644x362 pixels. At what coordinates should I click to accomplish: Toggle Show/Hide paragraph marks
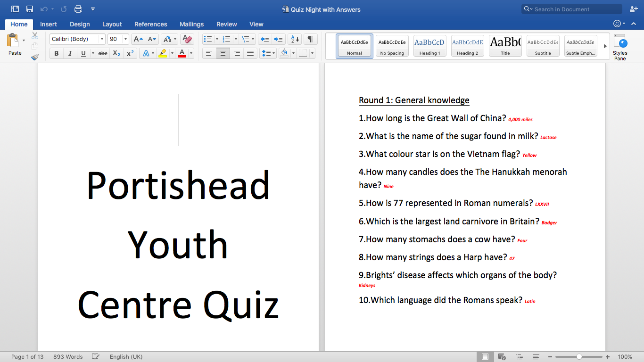310,39
